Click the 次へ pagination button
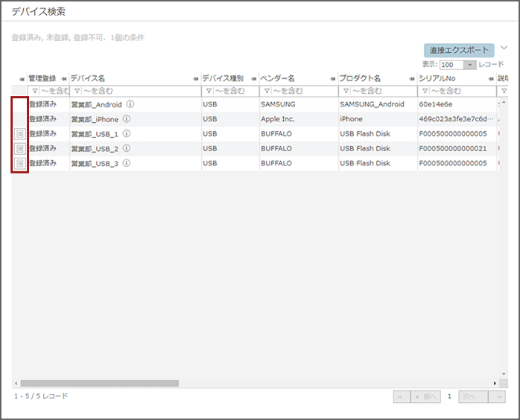This screenshot has width=520, height=420. click(x=472, y=397)
